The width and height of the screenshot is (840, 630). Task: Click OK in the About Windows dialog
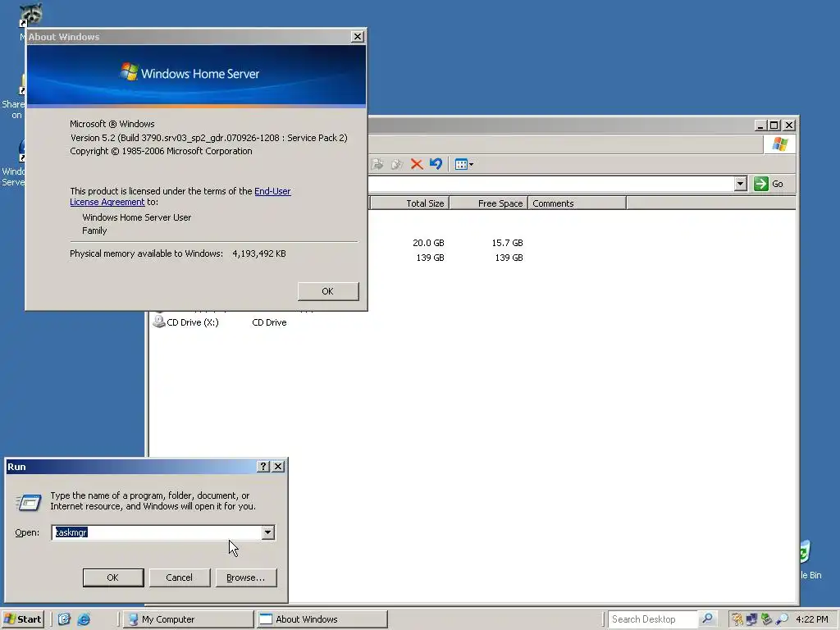coord(328,291)
